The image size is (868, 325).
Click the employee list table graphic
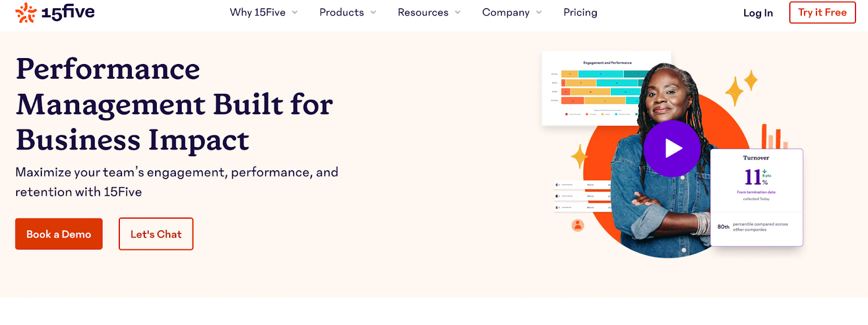tap(582, 196)
